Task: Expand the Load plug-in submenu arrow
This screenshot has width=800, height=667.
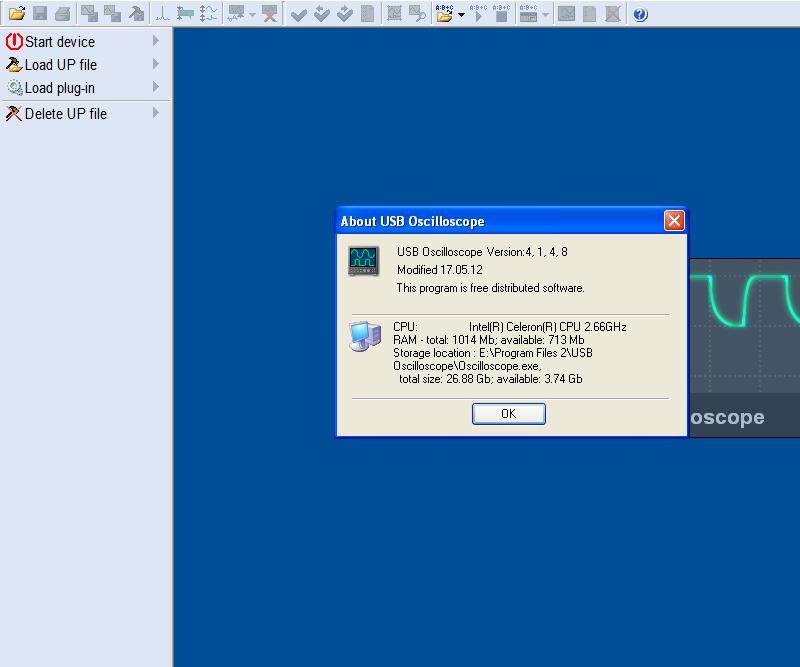Action: pos(156,87)
